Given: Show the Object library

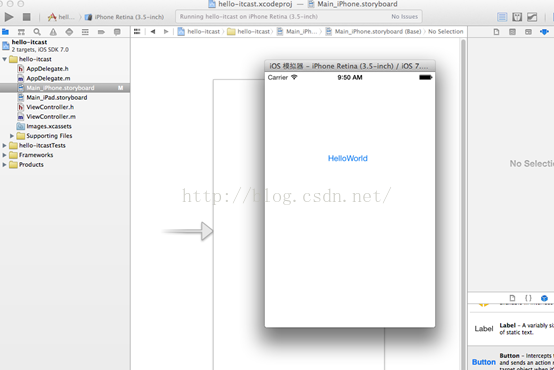Looking at the screenshot, I should click(x=544, y=298).
